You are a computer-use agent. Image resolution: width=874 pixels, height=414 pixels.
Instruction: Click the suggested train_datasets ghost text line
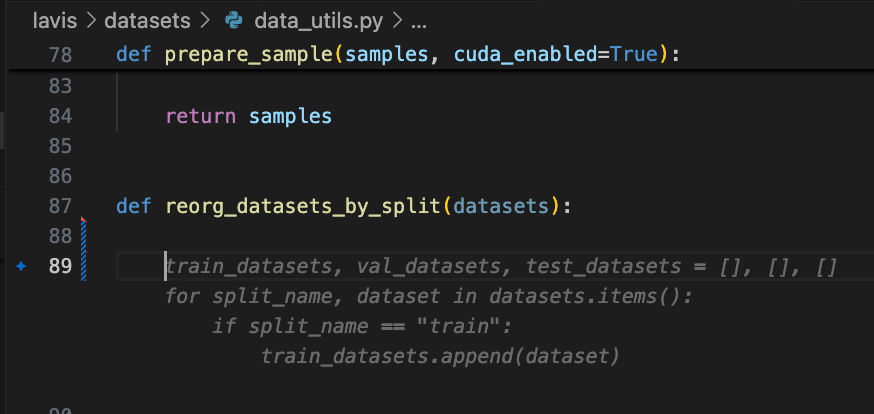pyautogui.click(x=500, y=267)
